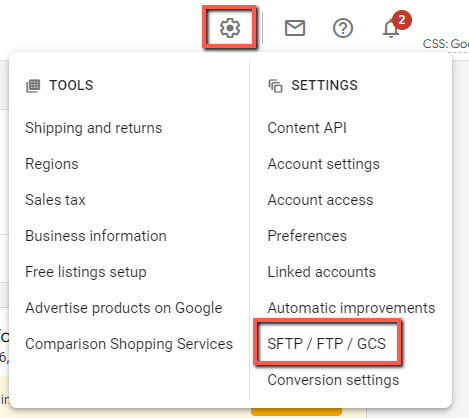Select the Settings header copy icon

(x=275, y=86)
